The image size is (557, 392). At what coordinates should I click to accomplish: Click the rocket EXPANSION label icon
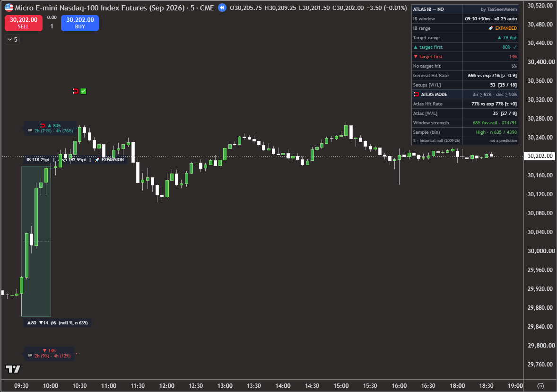pos(97,159)
